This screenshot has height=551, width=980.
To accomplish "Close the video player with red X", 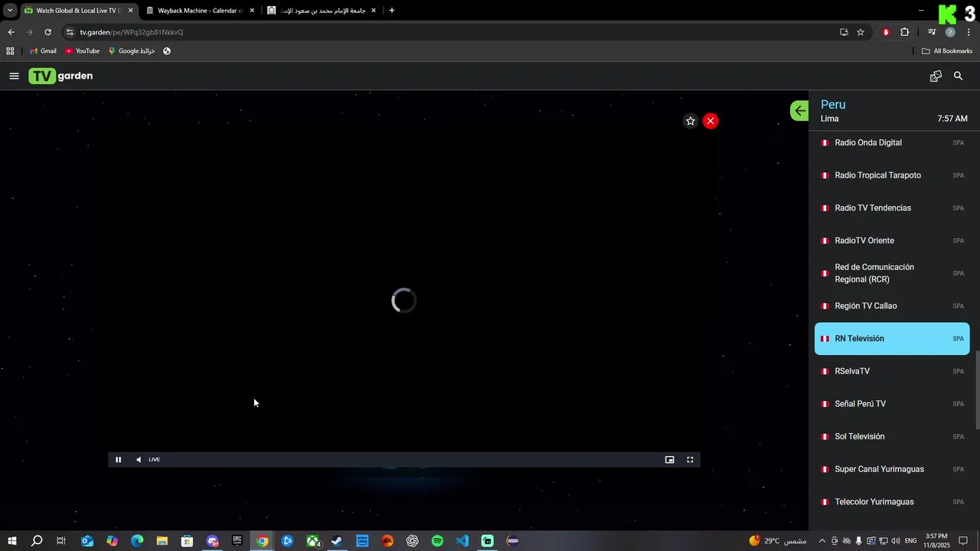I will pyautogui.click(x=710, y=121).
